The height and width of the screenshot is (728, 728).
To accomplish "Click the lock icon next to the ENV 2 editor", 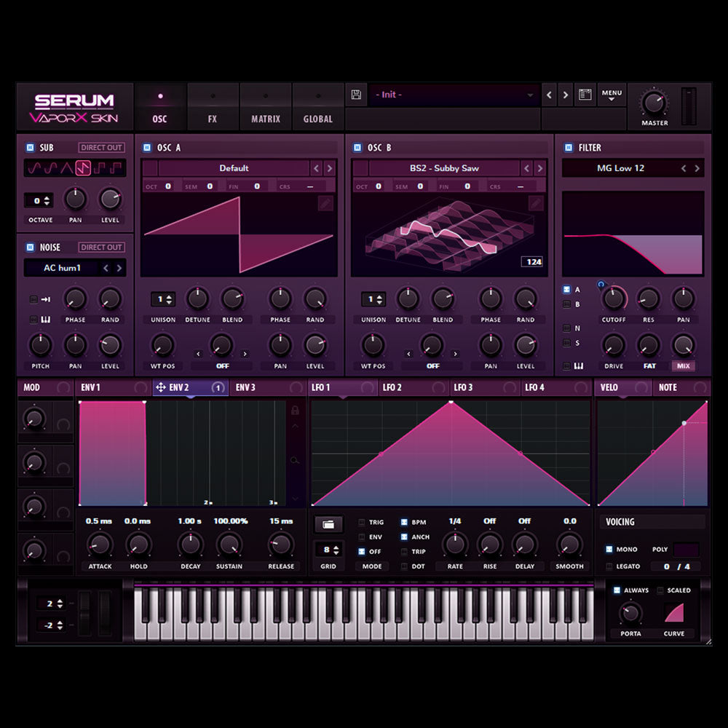I will point(296,411).
